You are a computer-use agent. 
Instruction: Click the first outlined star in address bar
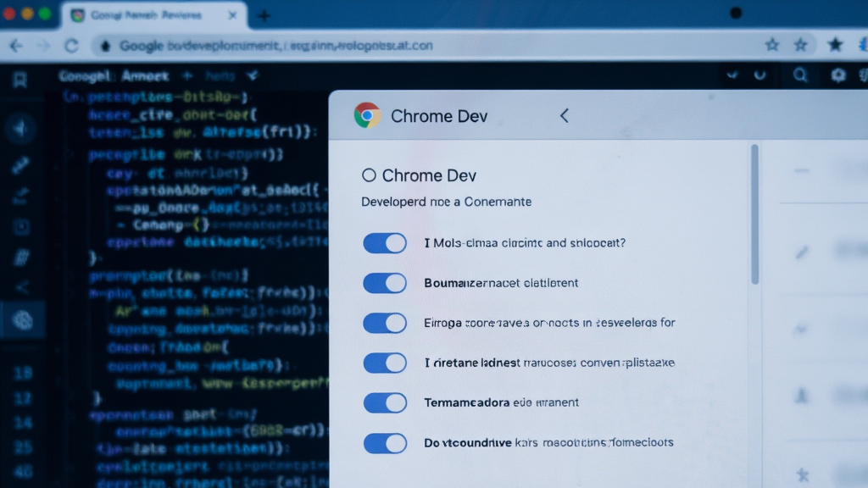point(771,45)
